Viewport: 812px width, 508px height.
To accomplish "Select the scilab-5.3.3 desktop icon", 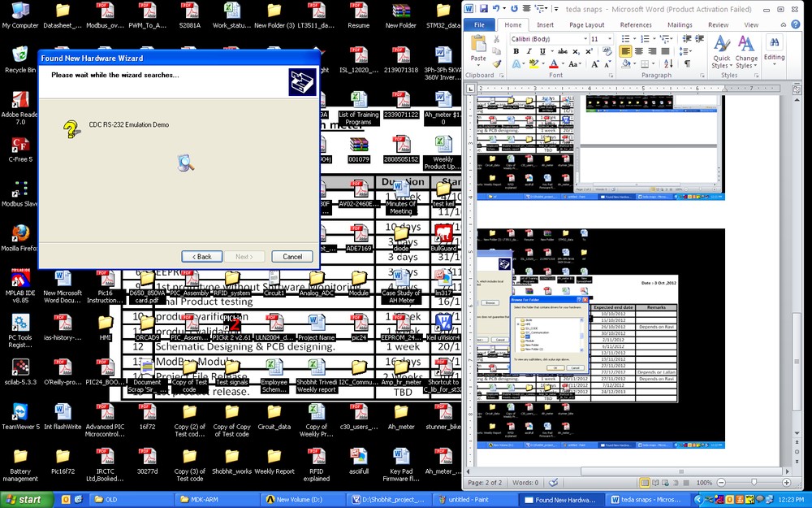I will click(x=20, y=367).
